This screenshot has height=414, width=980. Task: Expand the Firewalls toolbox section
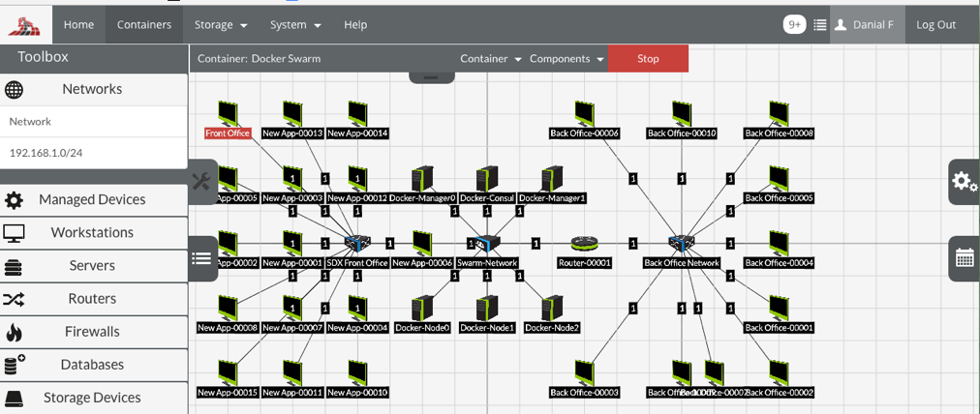point(94,332)
